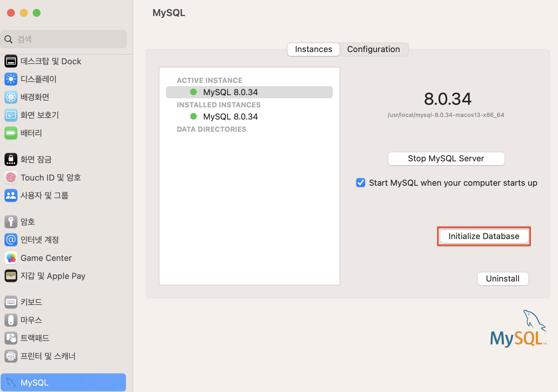
Task: Click green status dot under Installed Instances
Action: [194, 116]
